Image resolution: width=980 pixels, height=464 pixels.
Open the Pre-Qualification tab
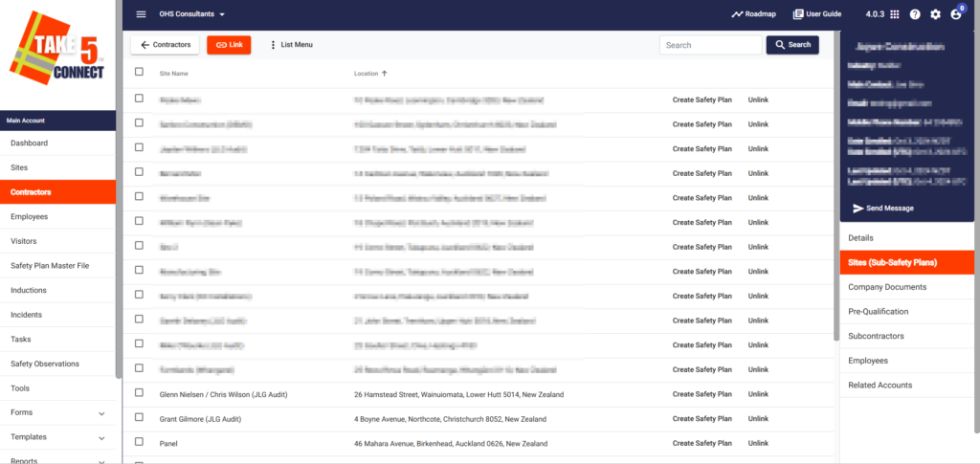[x=907, y=311]
